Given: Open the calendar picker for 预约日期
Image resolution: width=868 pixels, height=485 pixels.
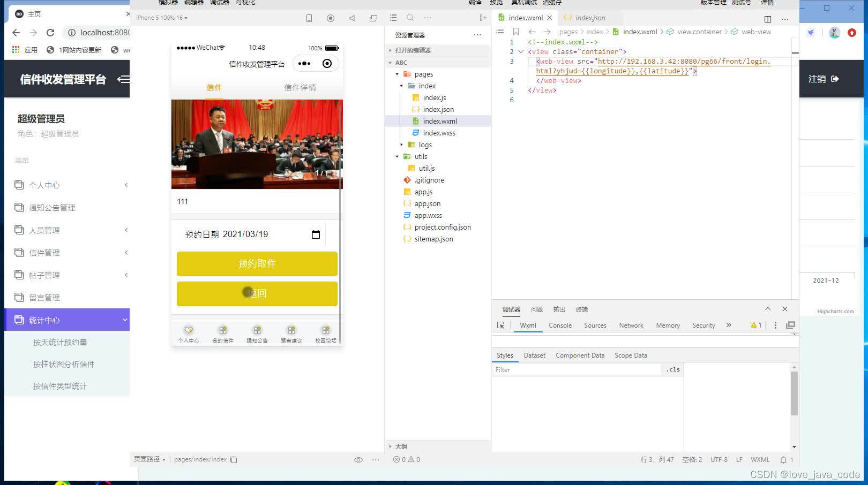Looking at the screenshot, I should tap(316, 234).
